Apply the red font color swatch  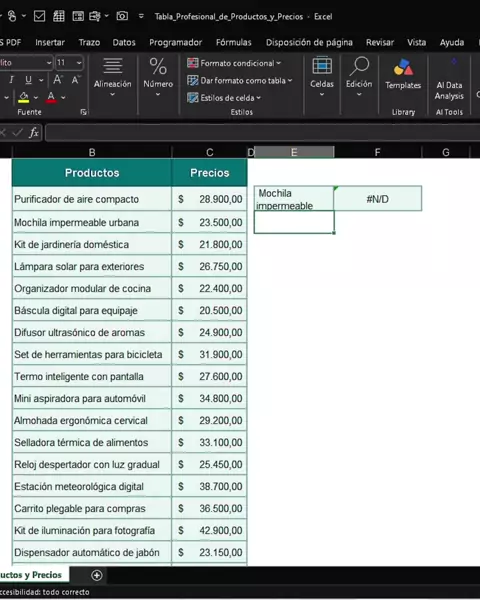[51, 97]
